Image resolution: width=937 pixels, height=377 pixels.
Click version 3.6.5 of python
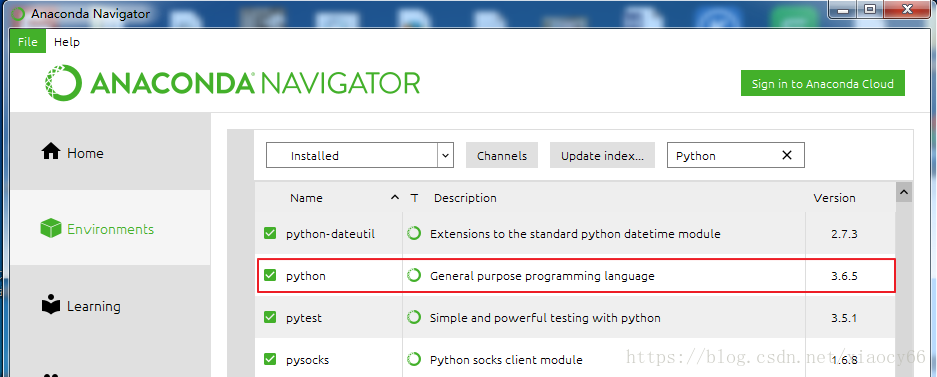click(844, 276)
